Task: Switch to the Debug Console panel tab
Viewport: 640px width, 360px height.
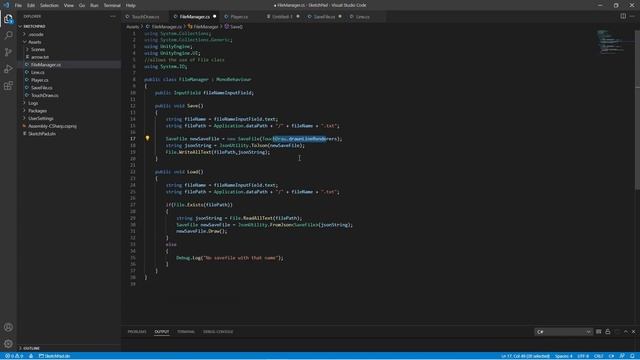Action: coord(218,332)
